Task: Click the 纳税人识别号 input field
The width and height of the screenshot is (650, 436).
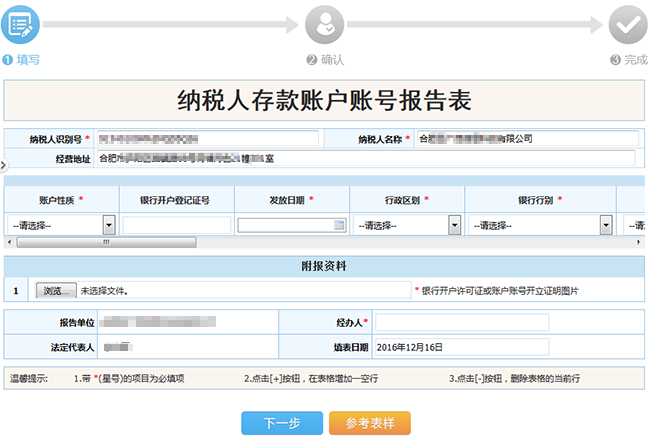Action: coord(207,138)
